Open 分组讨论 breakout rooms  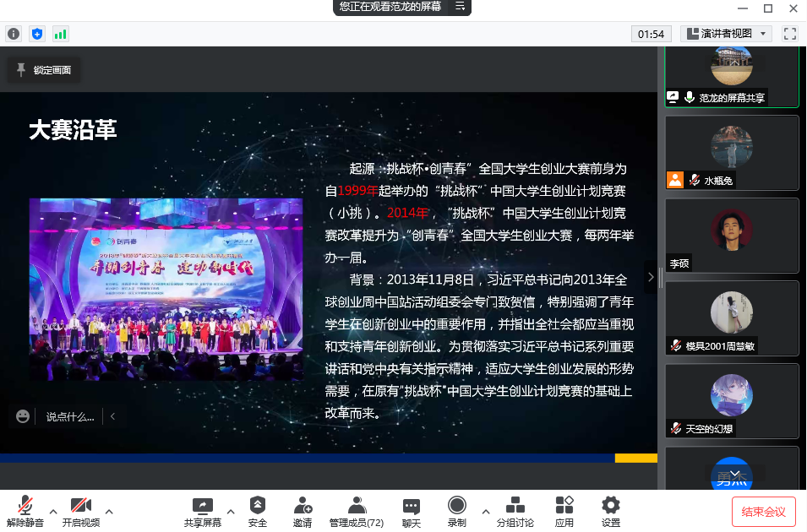pos(515,511)
